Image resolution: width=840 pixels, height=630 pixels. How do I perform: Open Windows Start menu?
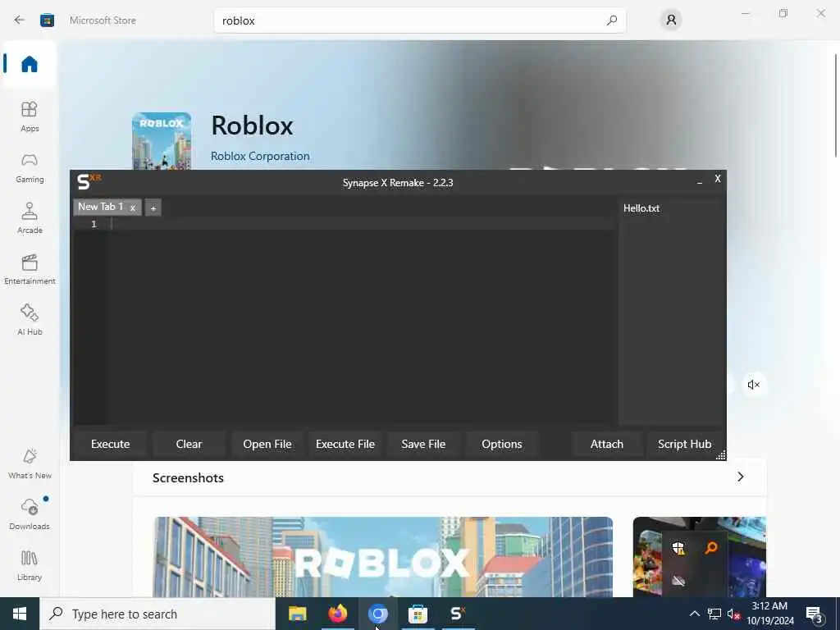pyautogui.click(x=20, y=614)
